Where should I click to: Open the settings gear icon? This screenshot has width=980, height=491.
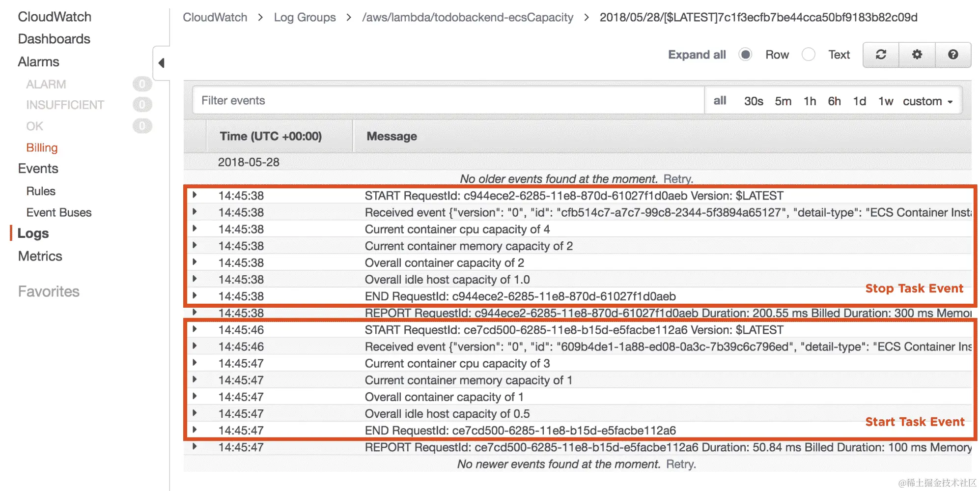click(917, 55)
